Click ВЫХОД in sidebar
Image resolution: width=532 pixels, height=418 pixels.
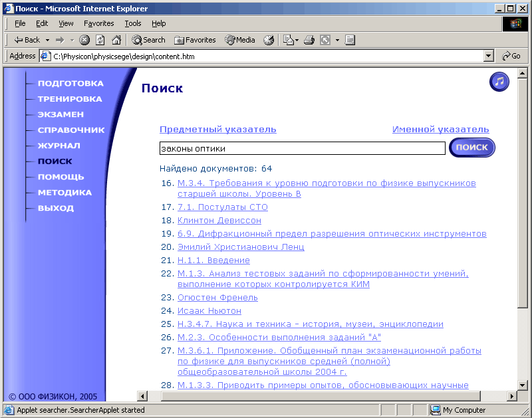(x=56, y=208)
